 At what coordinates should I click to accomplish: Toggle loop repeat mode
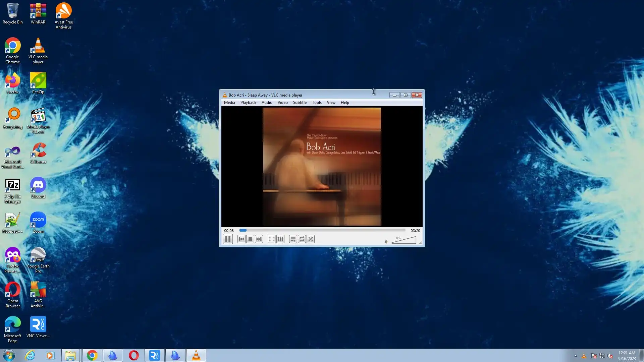pyautogui.click(x=302, y=239)
